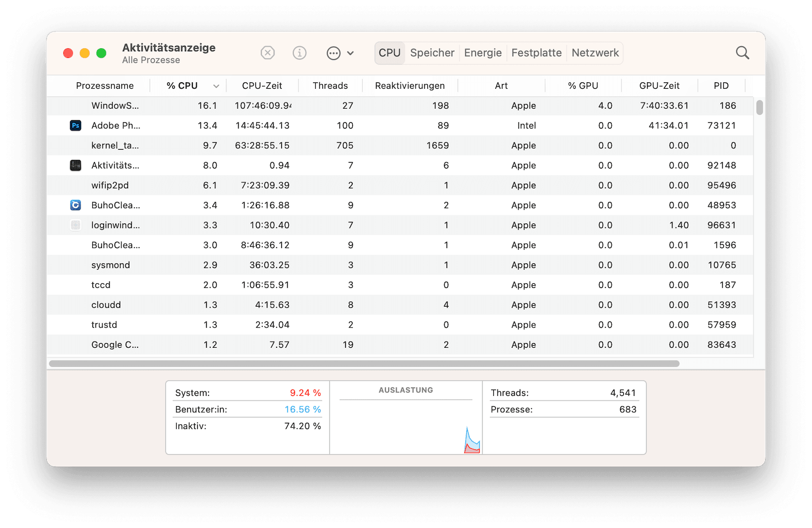Select the kernel_ta... process row
This screenshot has height=528, width=812.
(400, 145)
